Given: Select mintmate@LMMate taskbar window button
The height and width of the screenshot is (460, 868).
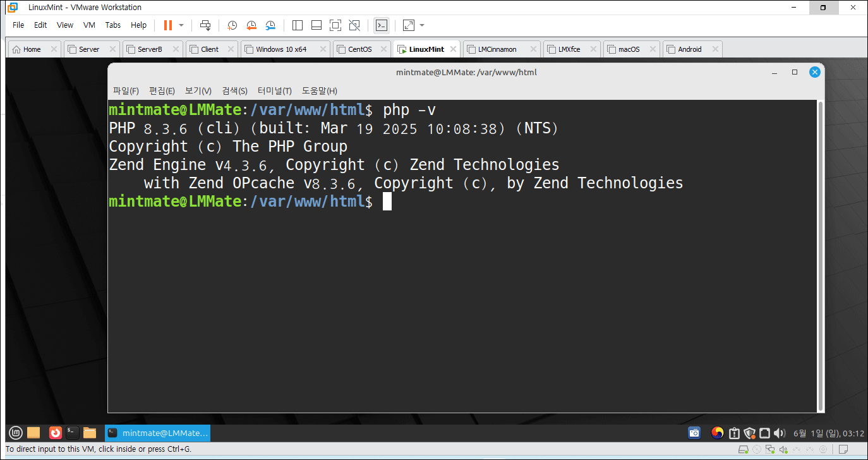Looking at the screenshot, I should pos(157,433).
